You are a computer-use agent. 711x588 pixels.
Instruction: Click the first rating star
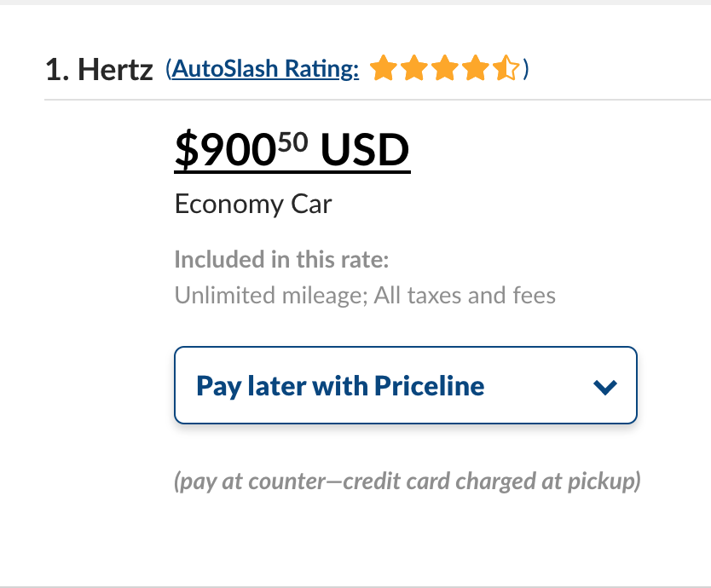pyautogui.click(x=384, y=68)
